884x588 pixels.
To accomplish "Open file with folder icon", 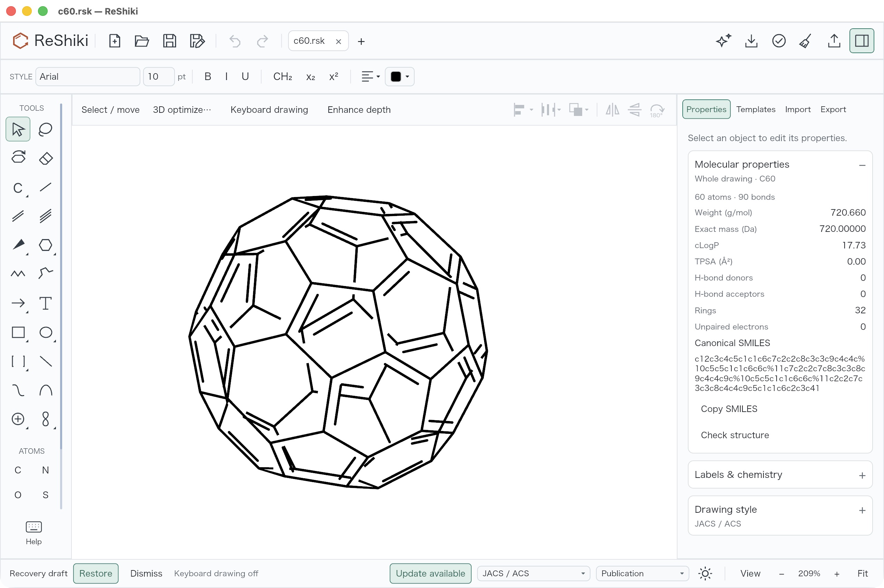I will tap(142, 40).
